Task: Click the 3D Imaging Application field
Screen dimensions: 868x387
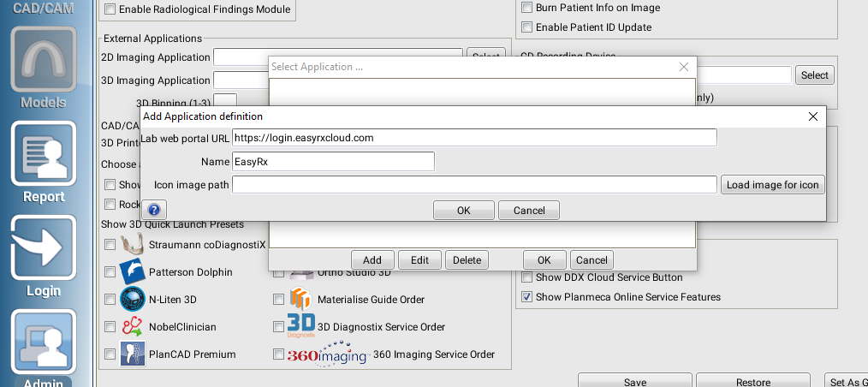Action: (241, 80)
